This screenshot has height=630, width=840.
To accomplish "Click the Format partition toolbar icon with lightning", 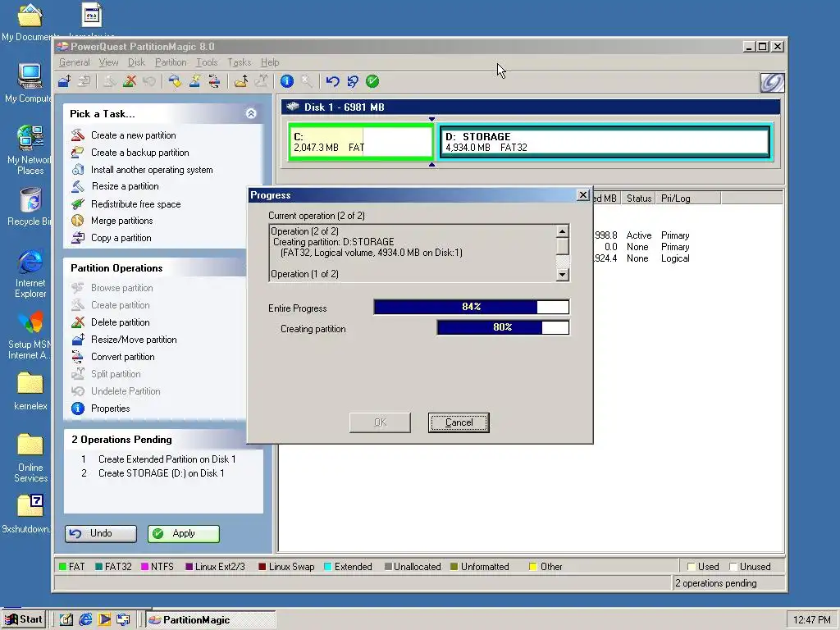I will point(194,81).
